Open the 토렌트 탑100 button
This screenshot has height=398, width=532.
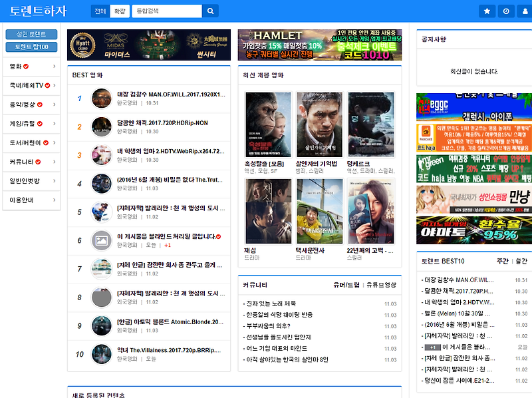click(x=31, y=47)
